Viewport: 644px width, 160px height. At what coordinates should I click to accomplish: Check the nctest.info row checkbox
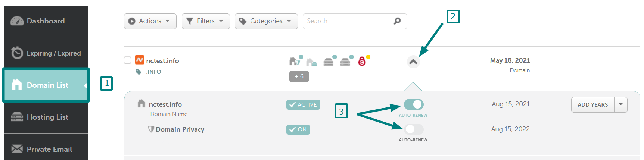[x=128, y=60]
